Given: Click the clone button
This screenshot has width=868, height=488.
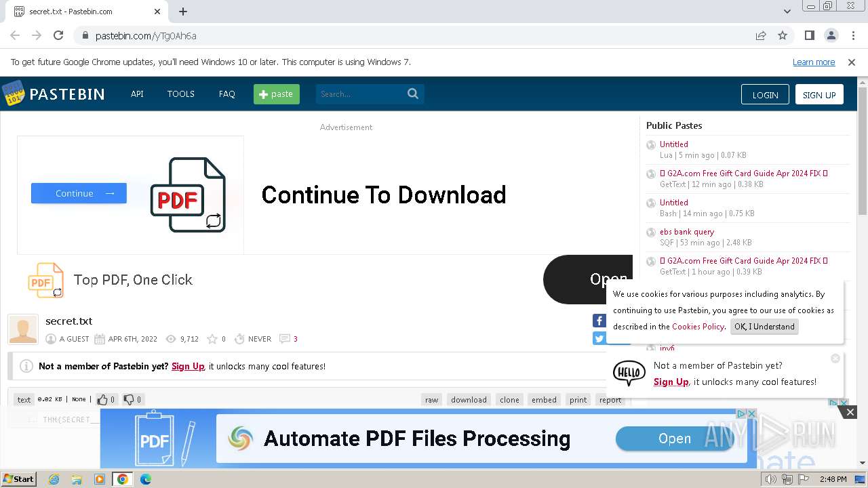Looking at the screenshot, I should (x=509, y=400).
